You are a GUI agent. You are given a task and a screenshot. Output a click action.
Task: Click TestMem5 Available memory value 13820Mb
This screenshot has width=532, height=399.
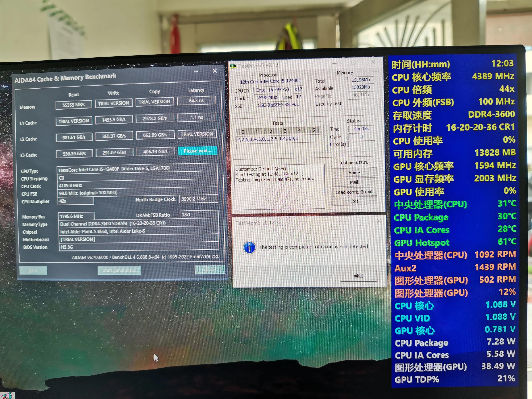coord(361,87)
